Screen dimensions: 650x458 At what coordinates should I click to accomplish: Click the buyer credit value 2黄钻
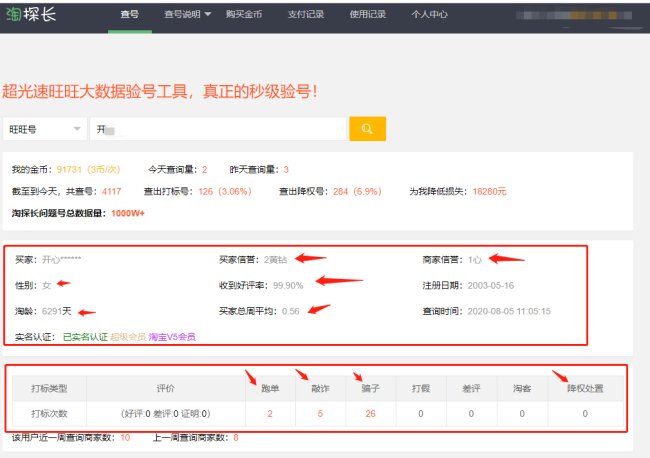[275, 260]
